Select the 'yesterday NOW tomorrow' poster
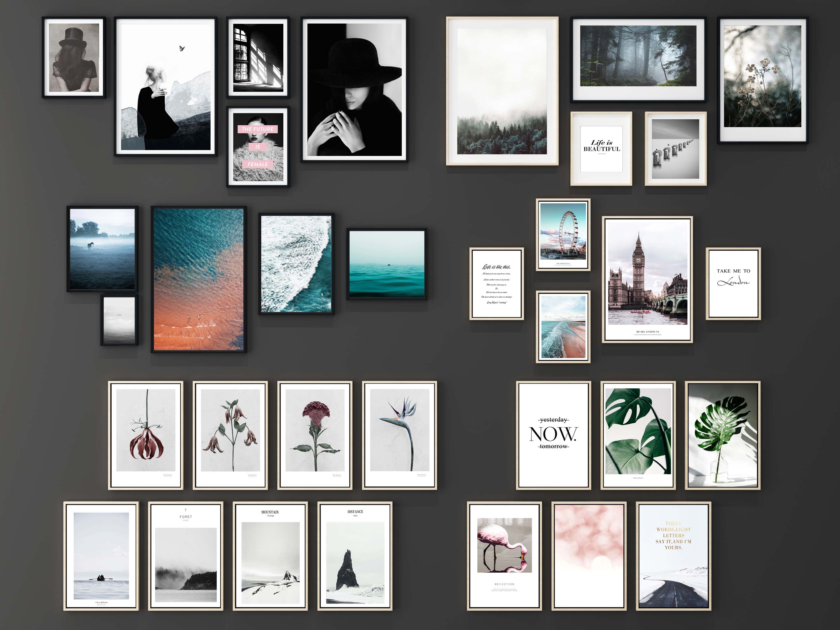The image size is (840, 630). click(554, 435)
